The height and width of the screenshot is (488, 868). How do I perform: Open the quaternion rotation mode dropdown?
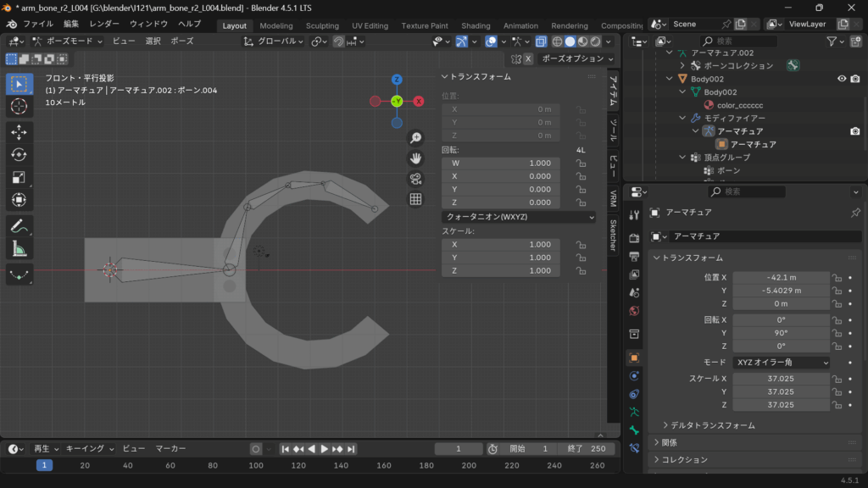tap(520, 217)
